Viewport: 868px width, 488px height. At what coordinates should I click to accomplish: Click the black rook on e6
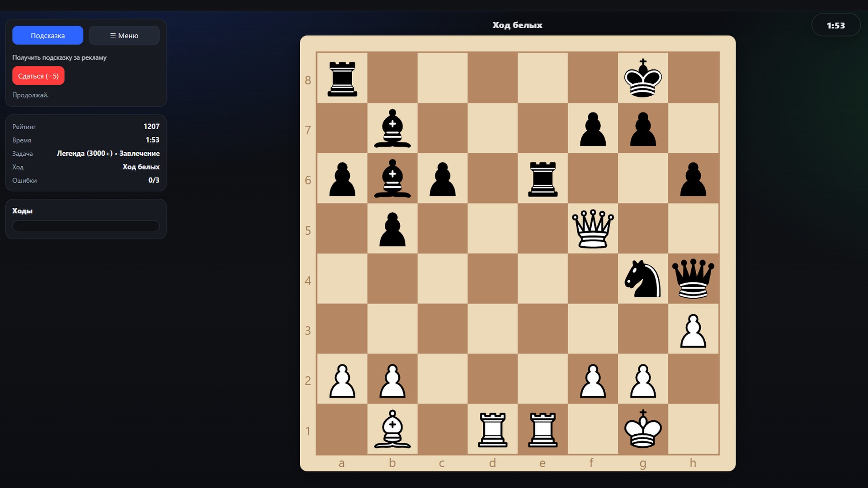(542, 179)
